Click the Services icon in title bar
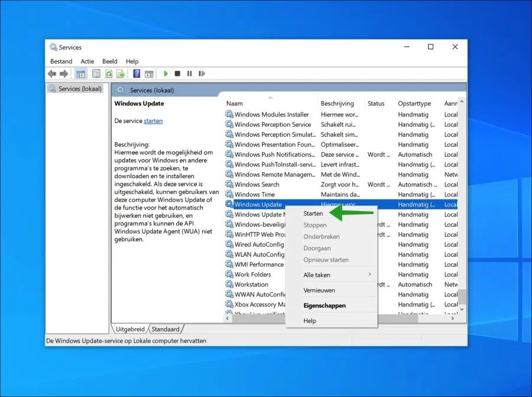 tap(53, 47)
